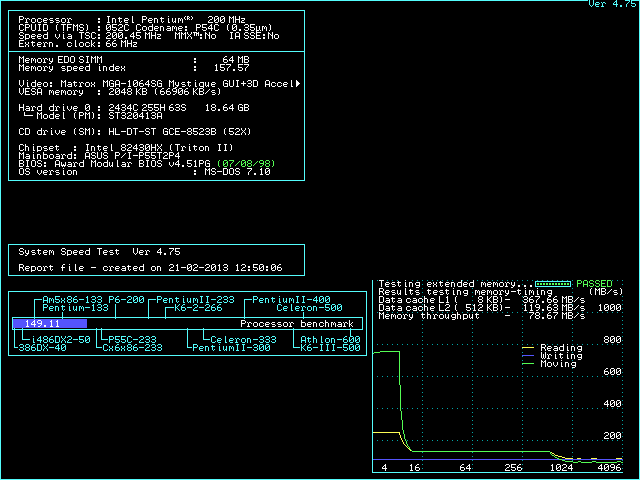
Task: Click the 'K6-III-500' benchmark reference label
Action: [x=330, y=348]
